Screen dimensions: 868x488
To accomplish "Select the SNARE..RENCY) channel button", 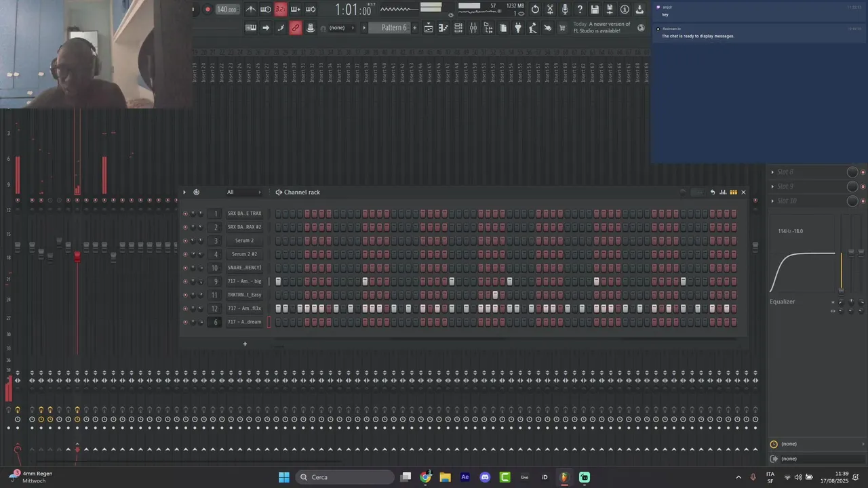I will coord(244,268).
